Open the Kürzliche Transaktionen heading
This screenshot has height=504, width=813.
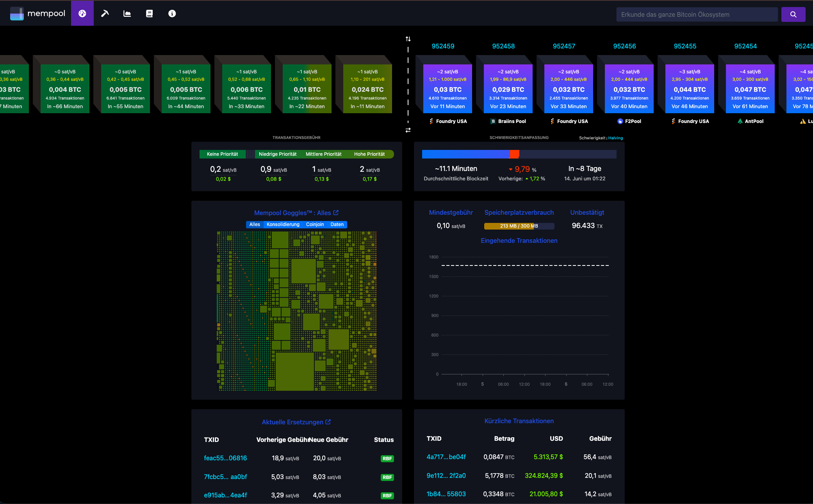click(519, 421)
